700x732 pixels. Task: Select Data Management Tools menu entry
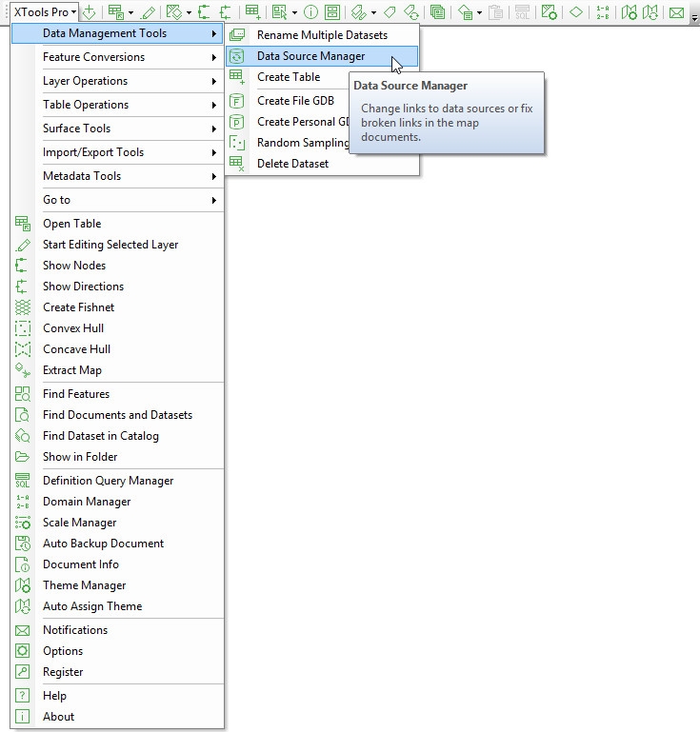pyautogui.click(x=117, y=33)
